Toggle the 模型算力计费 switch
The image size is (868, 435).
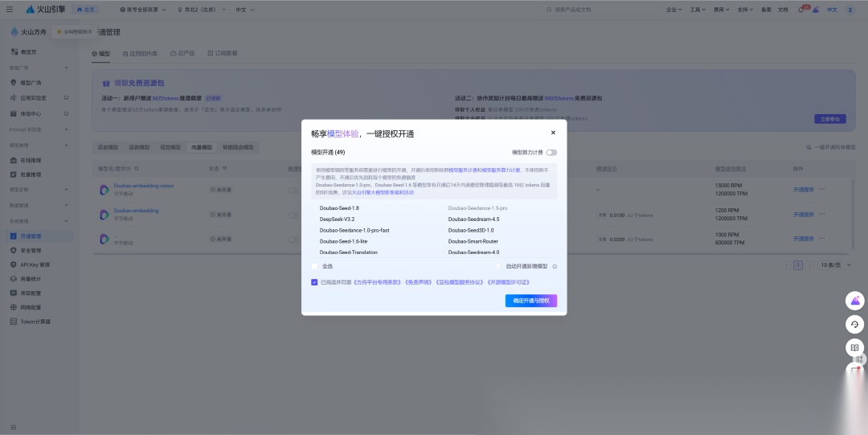coord(551,153)
